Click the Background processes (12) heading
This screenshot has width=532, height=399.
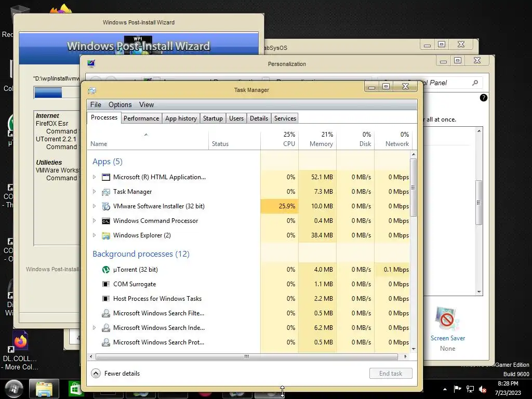coord(141,254)
